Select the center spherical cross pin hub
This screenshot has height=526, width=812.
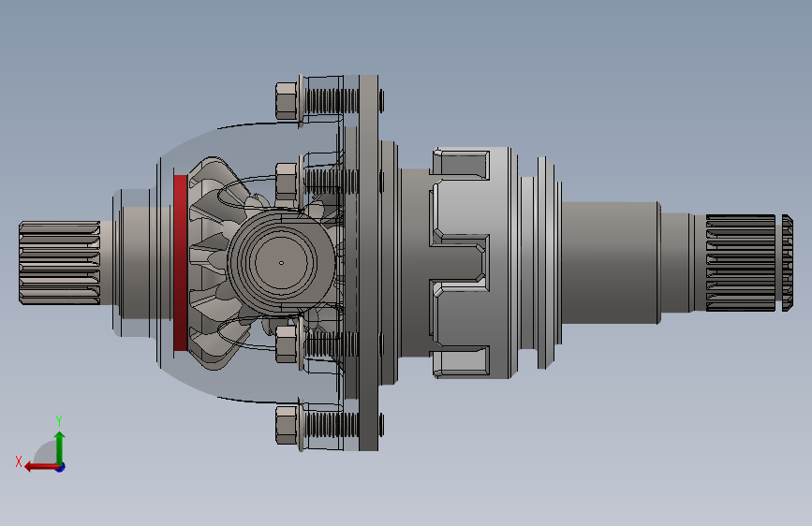pyautogui.click(x=281, y=263)
